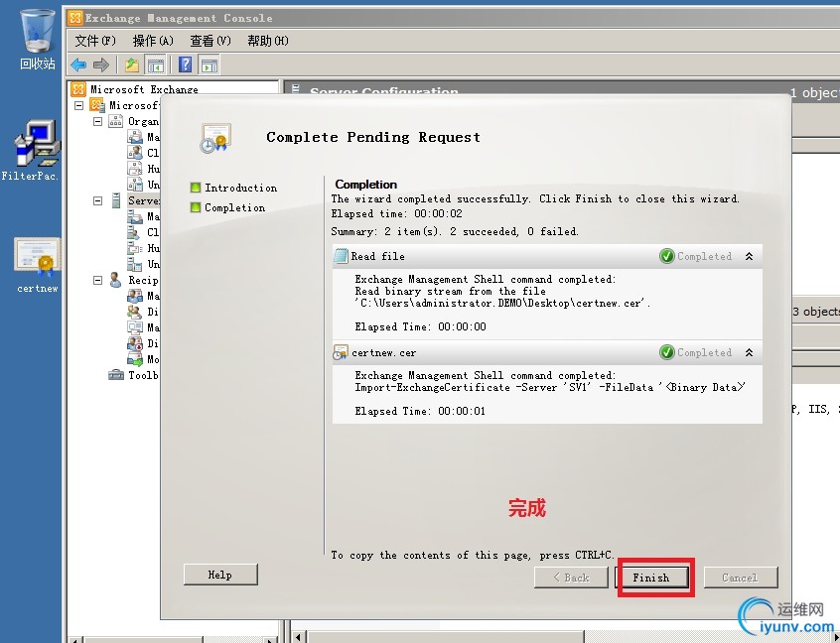
Task: Open the 回收站 recycle bin desktop icon
Action: click(37, 40)
